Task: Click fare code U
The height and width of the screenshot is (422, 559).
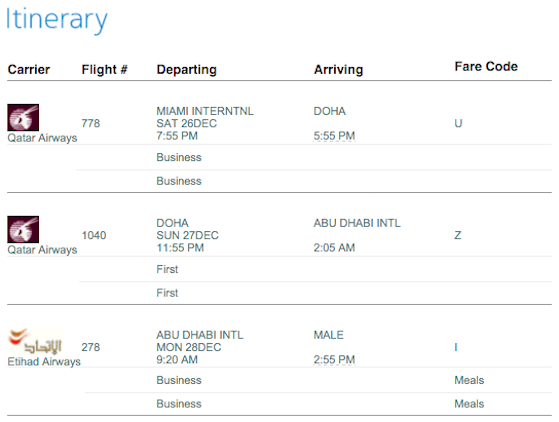Action: click(x=458, y=123)
